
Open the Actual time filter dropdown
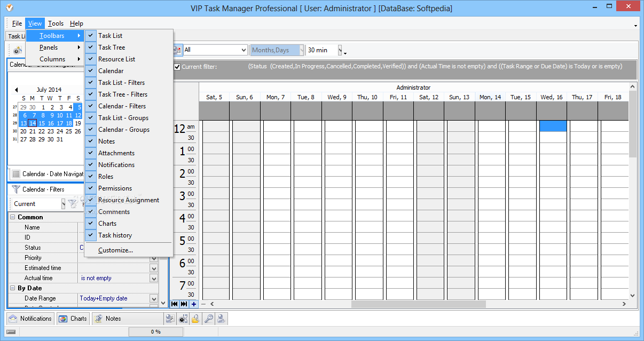pyautogui.click(x=154, y=279)
